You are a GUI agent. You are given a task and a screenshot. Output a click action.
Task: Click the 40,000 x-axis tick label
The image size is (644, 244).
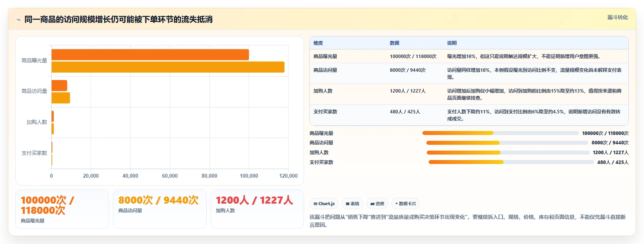coord(130,176)
